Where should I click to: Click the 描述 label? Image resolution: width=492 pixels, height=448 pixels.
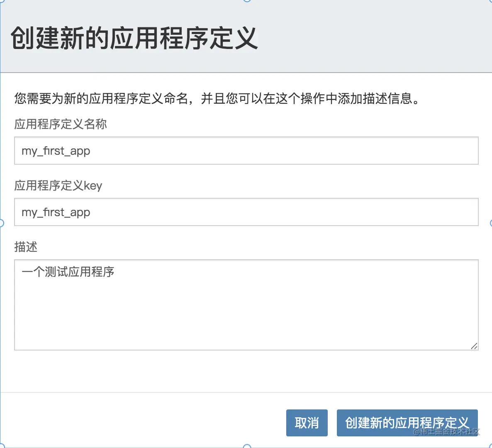click(x=26, y=247)
